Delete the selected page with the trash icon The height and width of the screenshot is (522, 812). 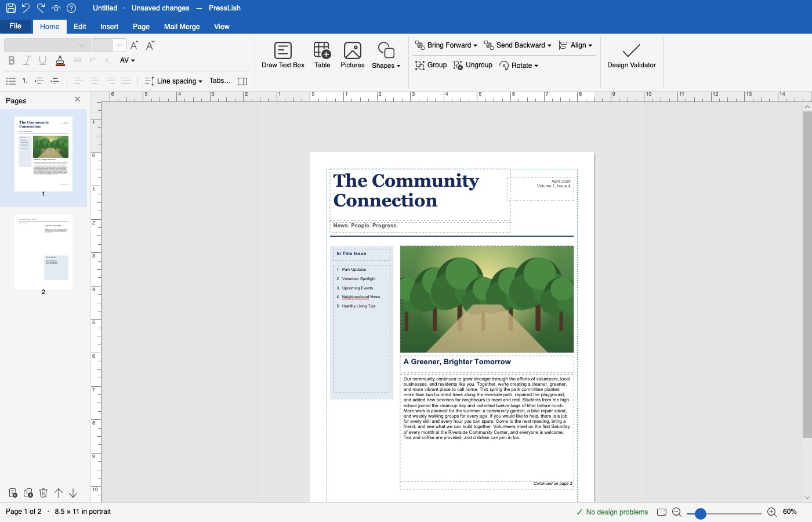tap(43, 493)
